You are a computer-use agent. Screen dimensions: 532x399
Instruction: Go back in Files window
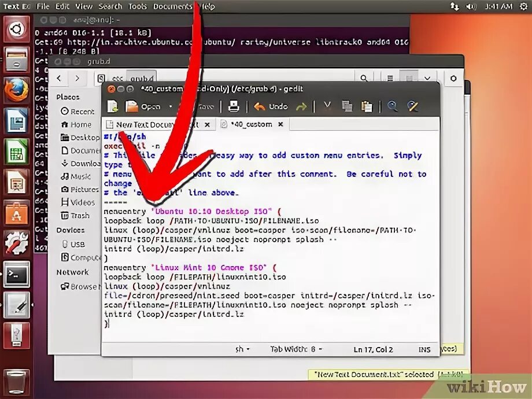point(59,79)
